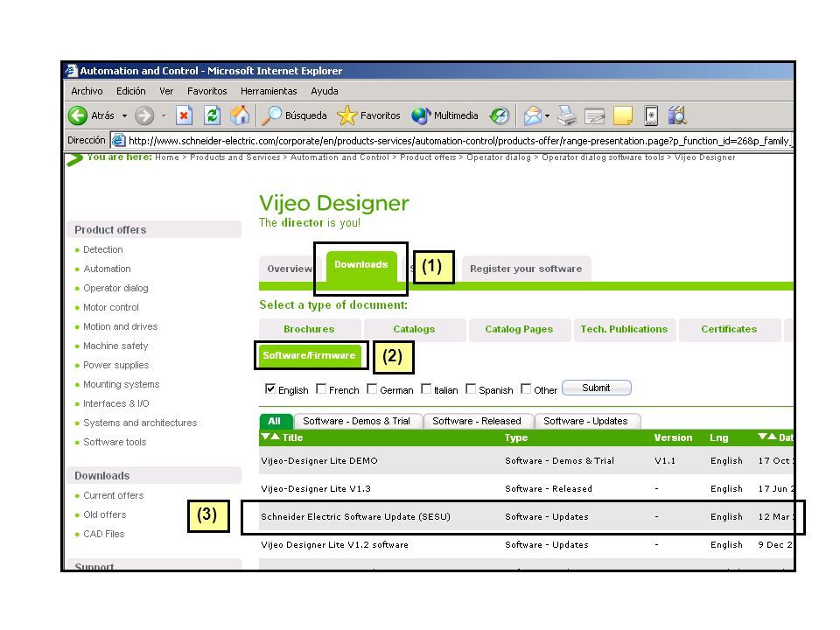The width and height of the screenshot is (840, 630).
Task: Check the German language checkbox
Action: click(372, 388)
